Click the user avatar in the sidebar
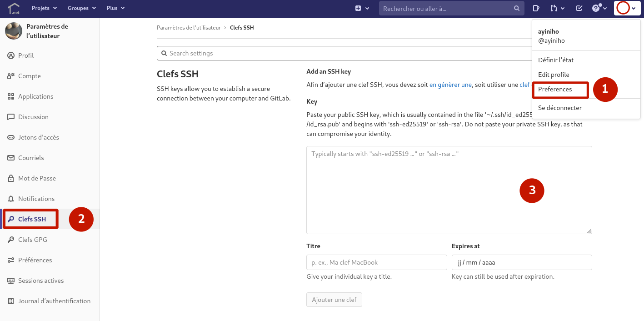 coord(14,31)
